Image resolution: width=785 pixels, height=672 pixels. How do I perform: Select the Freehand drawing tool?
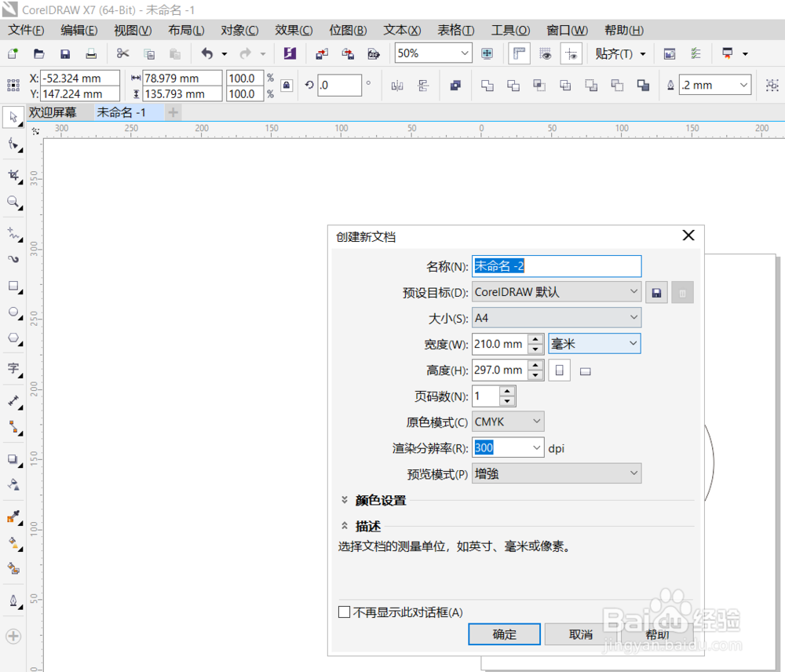[x=13, y=233]
